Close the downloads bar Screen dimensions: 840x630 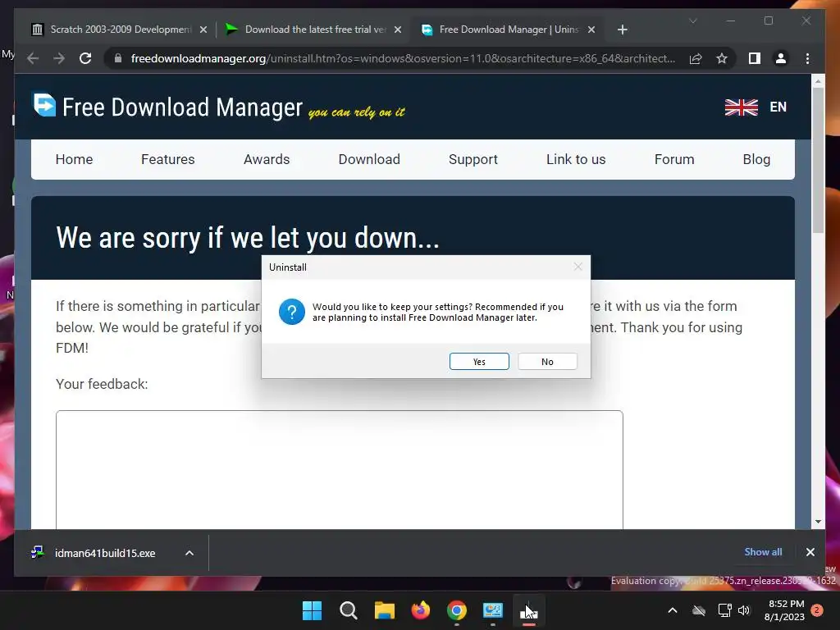click(x=810, y=552)
